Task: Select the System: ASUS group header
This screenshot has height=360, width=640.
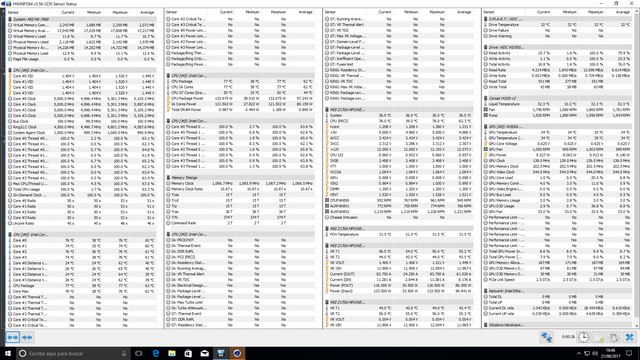Action: (82, 19)
